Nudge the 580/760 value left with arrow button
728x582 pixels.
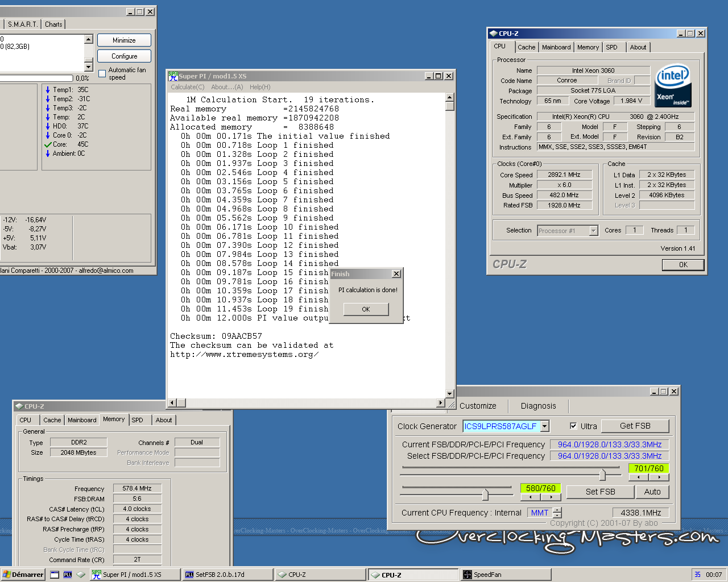(531, 497)
